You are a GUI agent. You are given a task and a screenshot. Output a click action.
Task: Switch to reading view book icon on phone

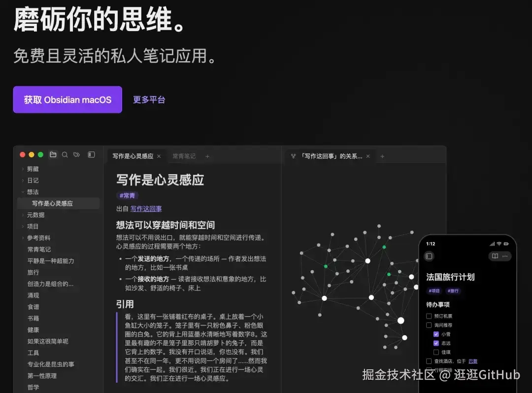(495, 256)
